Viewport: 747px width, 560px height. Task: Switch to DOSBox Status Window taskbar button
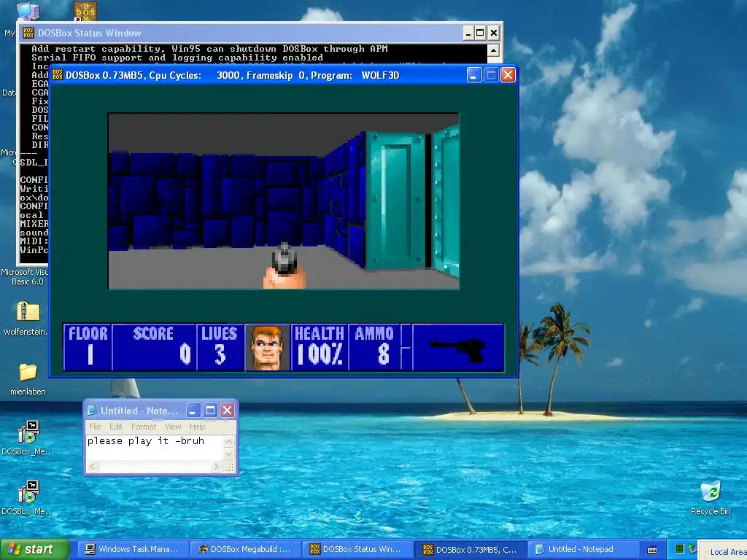pyautogui.click(x=357, y=550)
